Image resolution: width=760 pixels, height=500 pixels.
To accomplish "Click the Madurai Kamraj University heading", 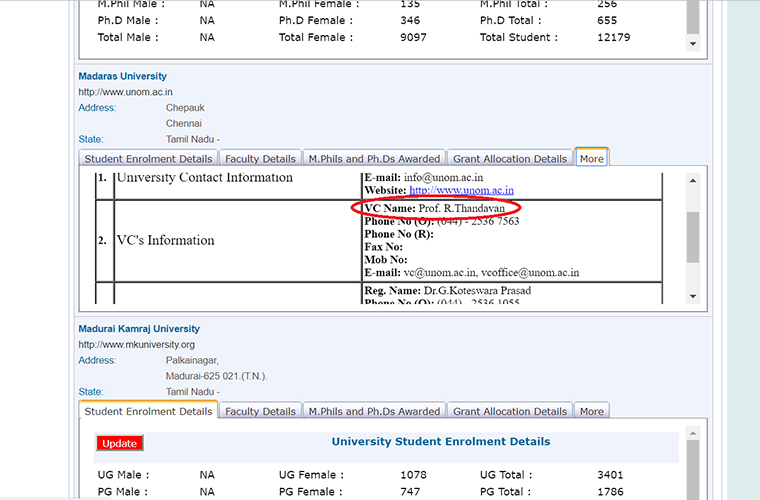I will [x=139, y=328].
